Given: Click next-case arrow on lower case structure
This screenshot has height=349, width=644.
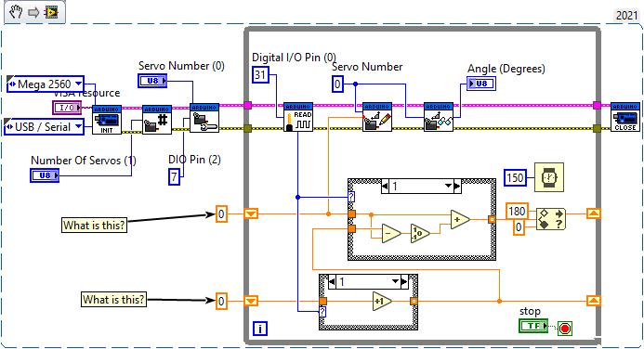Looking at the screenshot, I should 403,282.
